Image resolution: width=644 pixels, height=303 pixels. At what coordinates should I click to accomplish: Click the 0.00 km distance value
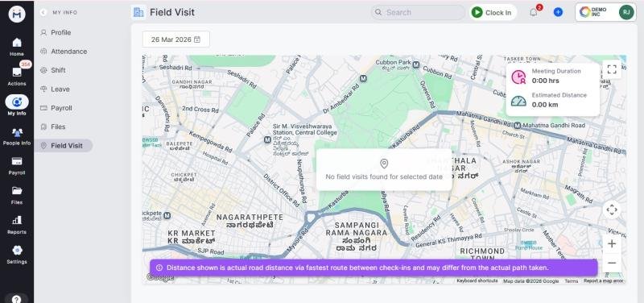click(545, 105)
